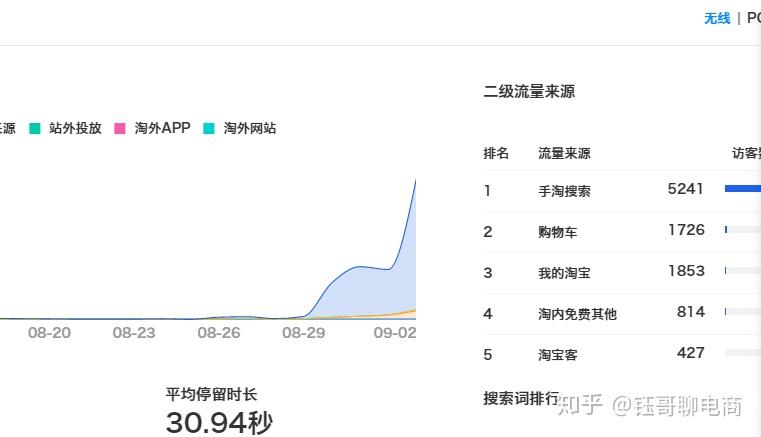This screenshot has width=761, height=437.
Task: Click the 搜索词排行 heading
Action: click(521, 399)
